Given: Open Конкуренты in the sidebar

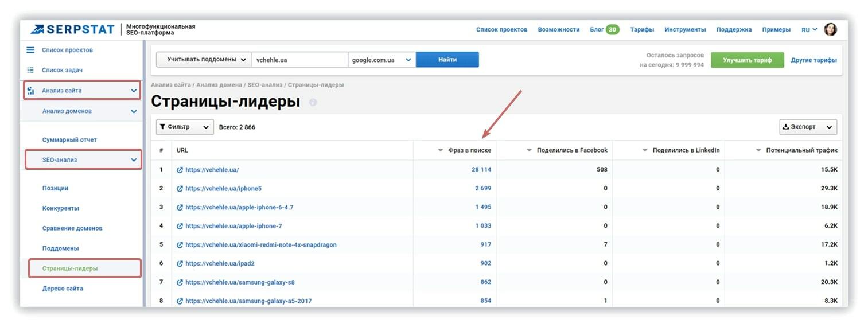Looking at the screenshot, I should [x=61, y=208].
